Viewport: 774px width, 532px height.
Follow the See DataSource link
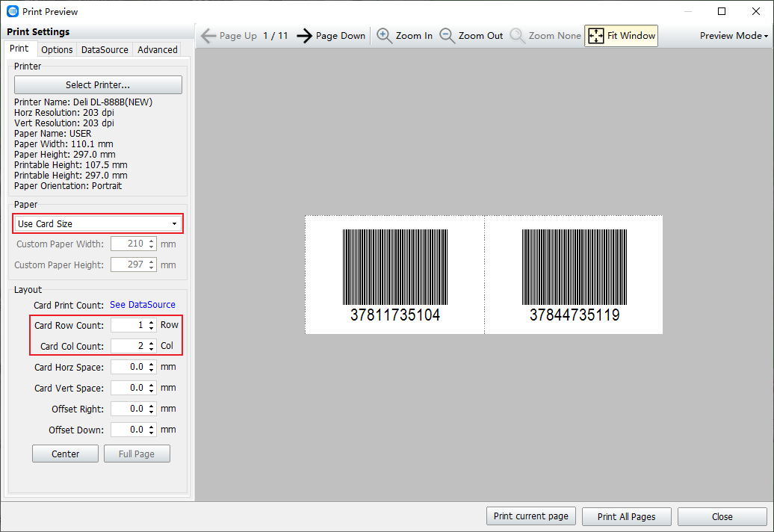click(143, 305)
